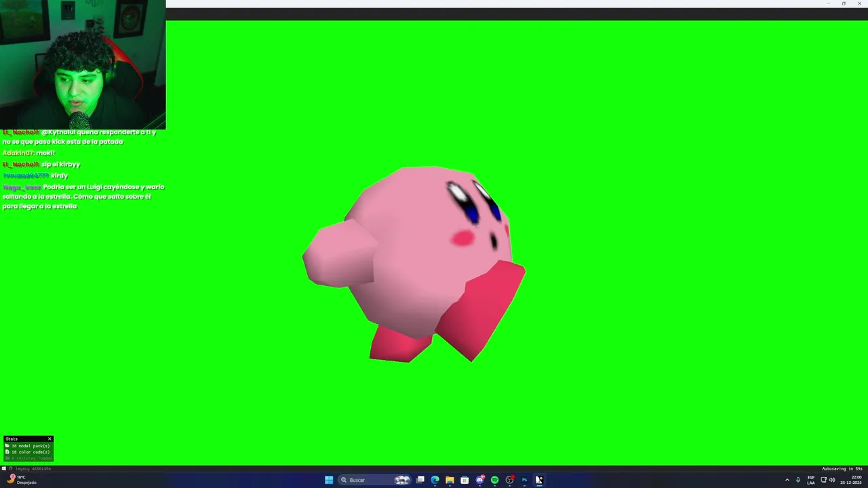This screenshot has height=488, width=868.
Task: Open Microsoft Store from the taskbar
Action: (465, 480)
